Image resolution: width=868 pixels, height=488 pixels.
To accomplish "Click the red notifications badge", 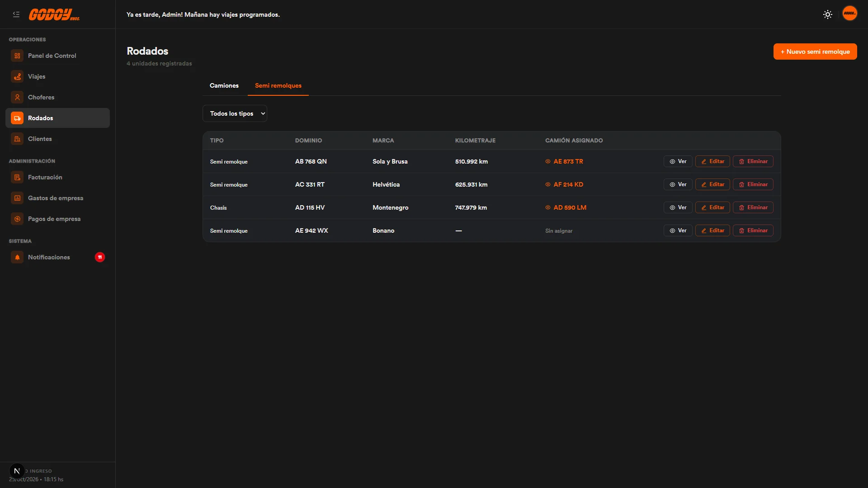I will pyautogui.click(x=100, y=257).
